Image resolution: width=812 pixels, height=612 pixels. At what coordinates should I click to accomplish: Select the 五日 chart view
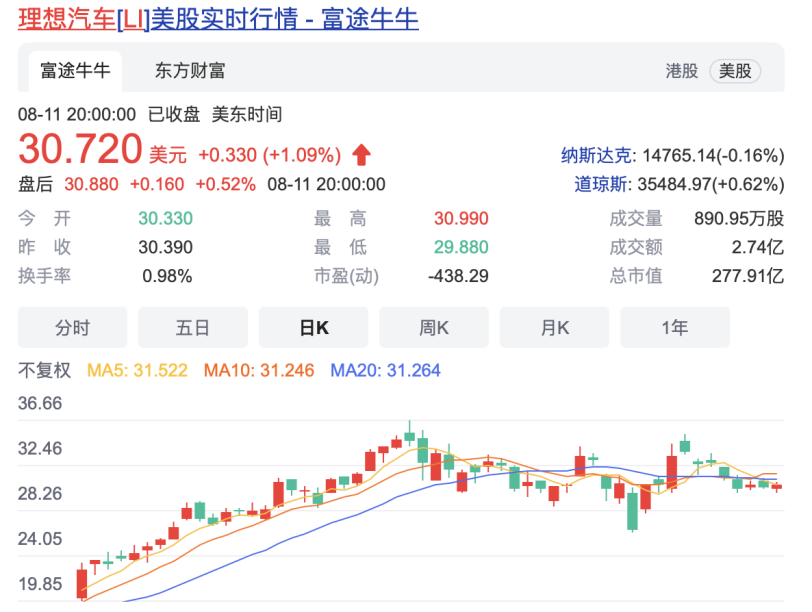coord(193,328)
